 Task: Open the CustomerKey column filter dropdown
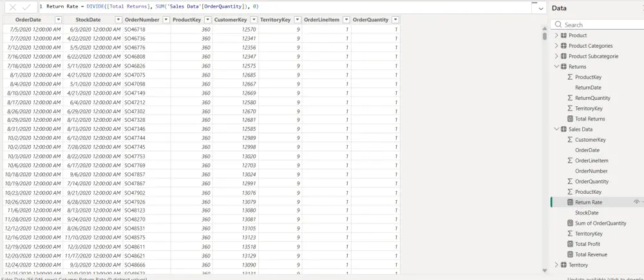254,20
